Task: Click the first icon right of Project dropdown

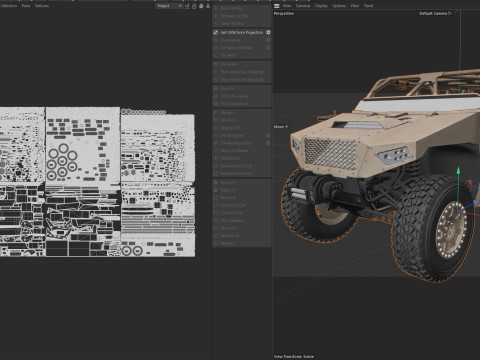Action: point(187,6)
